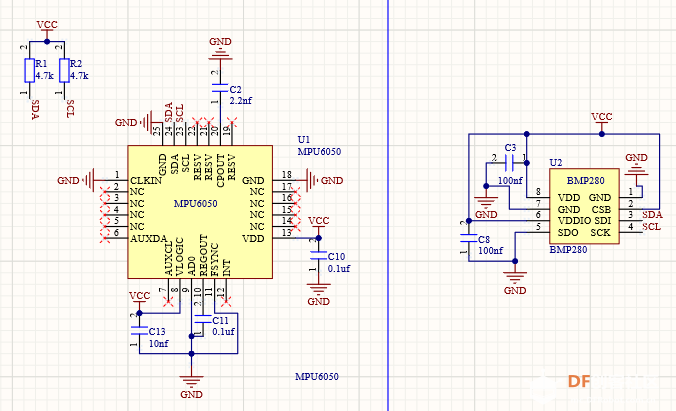The image size is (676, 411).
Task: Click the 0.1uf value of C11
Action: [x=223, y=332]
